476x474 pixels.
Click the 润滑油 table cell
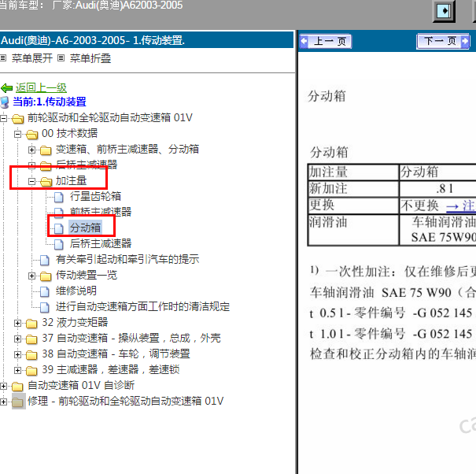coord(353,229)
